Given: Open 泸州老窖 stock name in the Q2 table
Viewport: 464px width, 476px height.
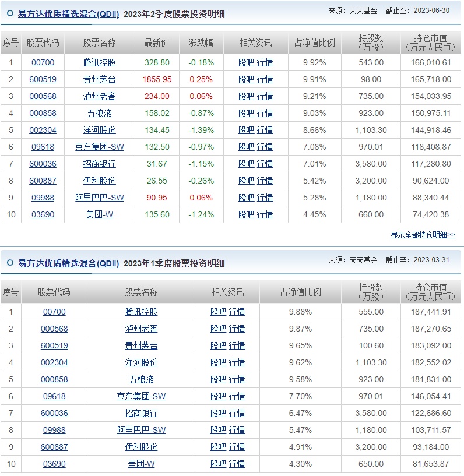Looking at the screenshot, I should click(100, 96).
